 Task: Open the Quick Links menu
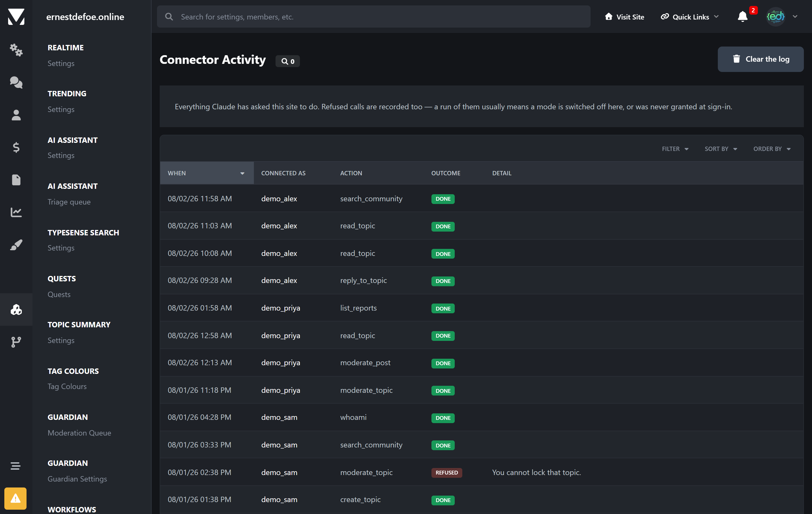(x=690, y=17)
